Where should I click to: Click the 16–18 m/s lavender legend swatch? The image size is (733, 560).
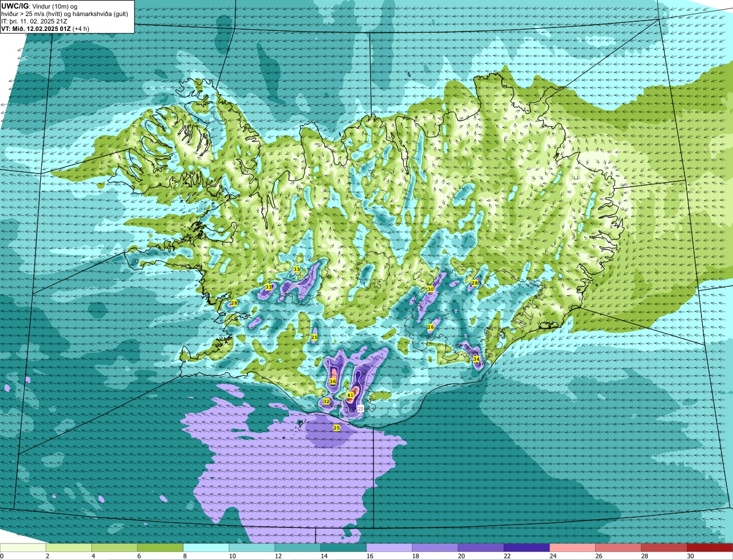[x=389, y=547]
